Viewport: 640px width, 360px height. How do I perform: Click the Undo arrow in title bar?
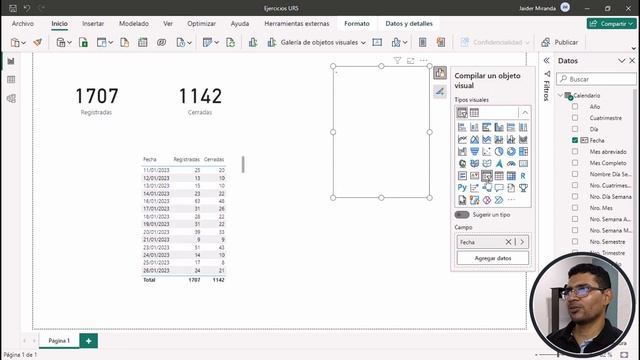27,8
